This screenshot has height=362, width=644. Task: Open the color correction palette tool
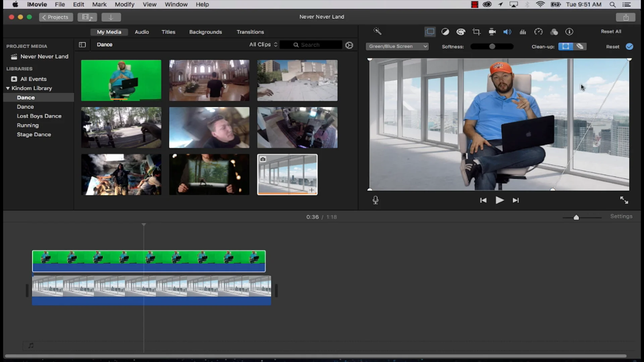(x=461, y=32)
